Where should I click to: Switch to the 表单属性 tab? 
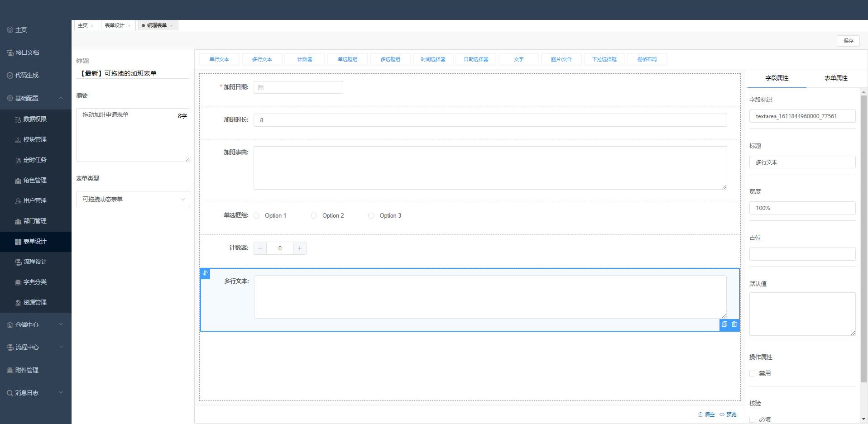835,78
